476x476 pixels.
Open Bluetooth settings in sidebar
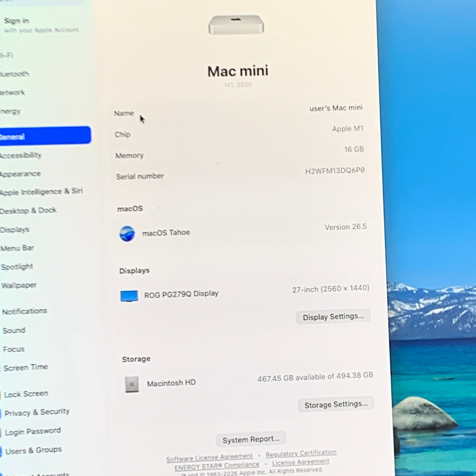(15, 74)
